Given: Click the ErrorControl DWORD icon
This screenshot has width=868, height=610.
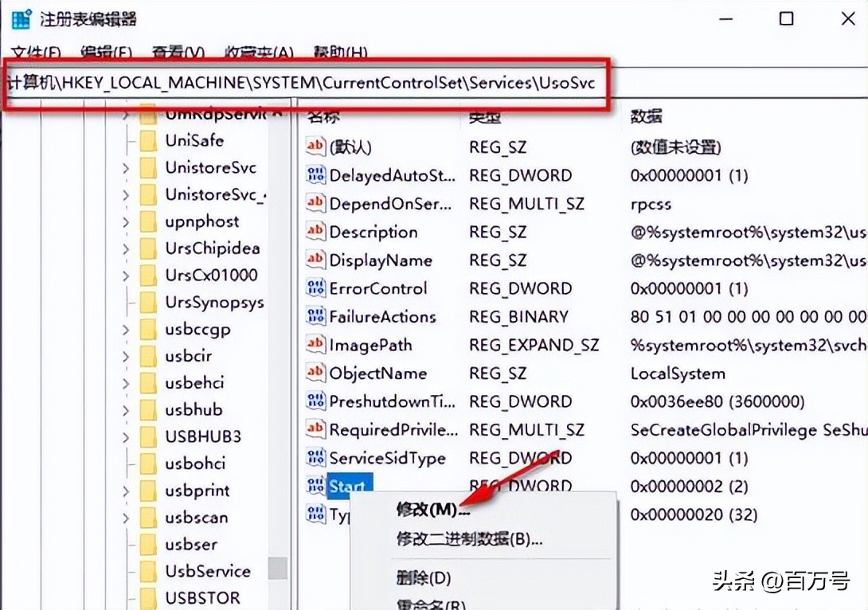Looking at the screenshot, I should 315,287.
